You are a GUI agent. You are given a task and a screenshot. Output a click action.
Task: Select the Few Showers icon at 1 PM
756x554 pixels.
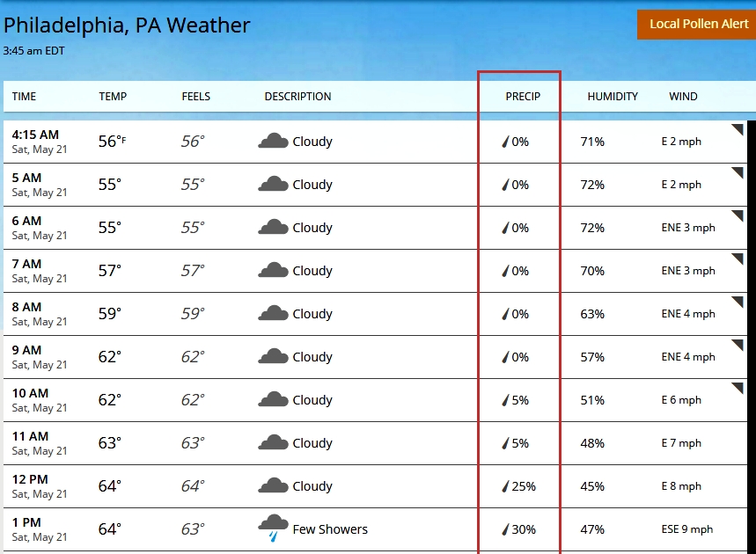click(x=274, y=526)
